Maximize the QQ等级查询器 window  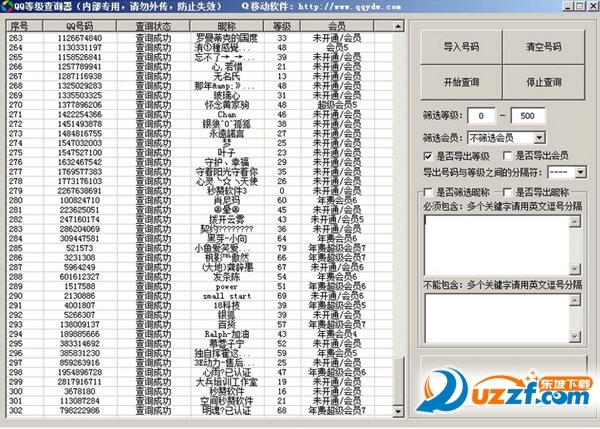coord(580,6)
